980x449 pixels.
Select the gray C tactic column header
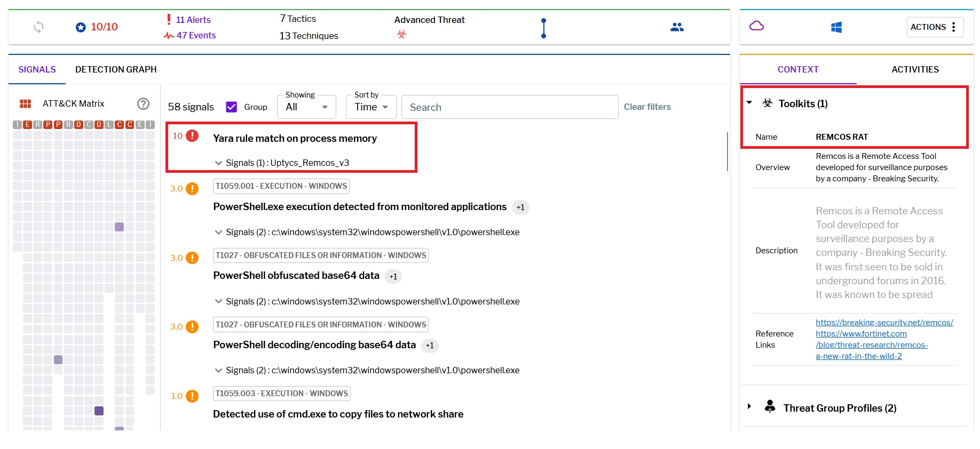click(89, 124)
